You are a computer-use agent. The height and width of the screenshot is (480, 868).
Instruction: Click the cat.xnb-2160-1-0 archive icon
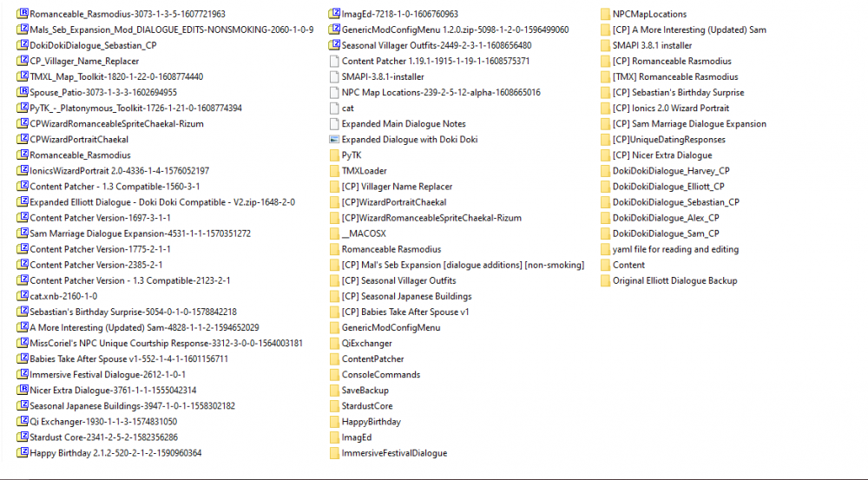pyautogui.click(x=23, y=296)
